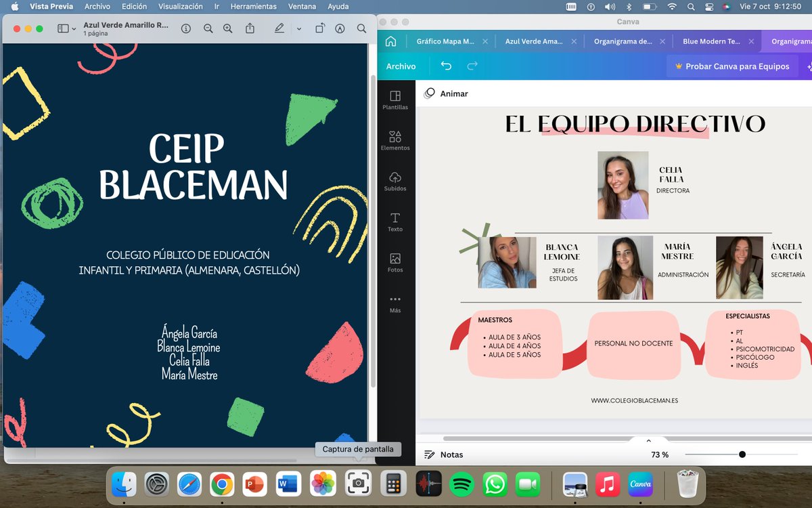Zoom out in the Vista Previa toolbar
Screen dimensions: 812x508
(x=208, y=28)
